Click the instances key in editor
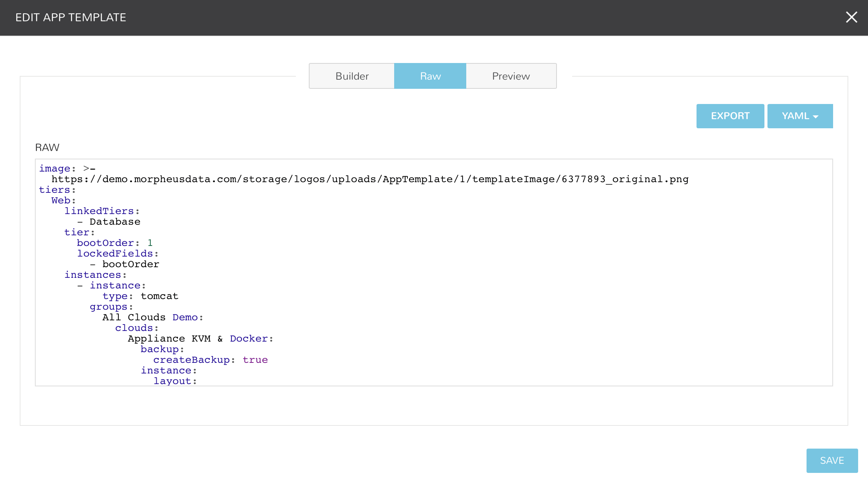 point(93,275)
